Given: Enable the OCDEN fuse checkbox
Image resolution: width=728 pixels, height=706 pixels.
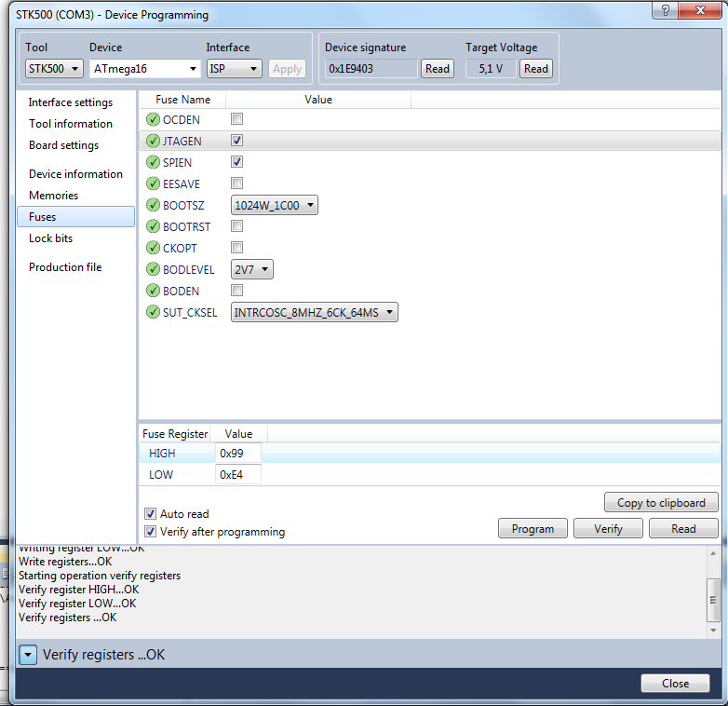Looking at the screenshot, I should click(x=236, y=119).
